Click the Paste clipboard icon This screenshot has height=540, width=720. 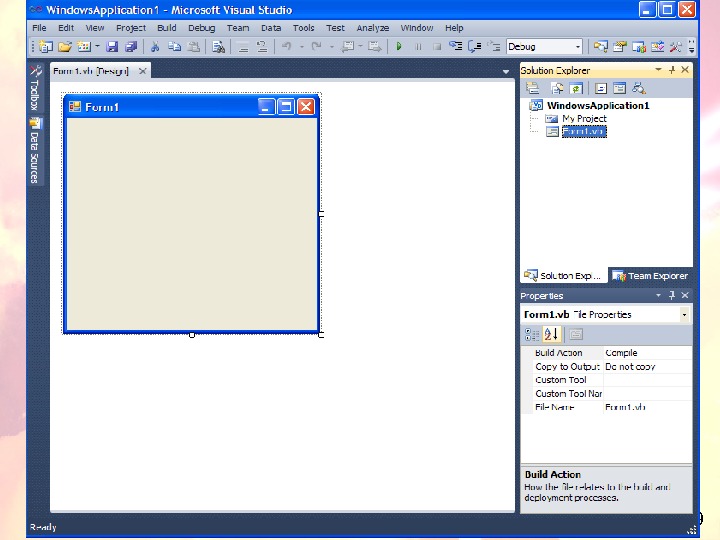(194, 46)
